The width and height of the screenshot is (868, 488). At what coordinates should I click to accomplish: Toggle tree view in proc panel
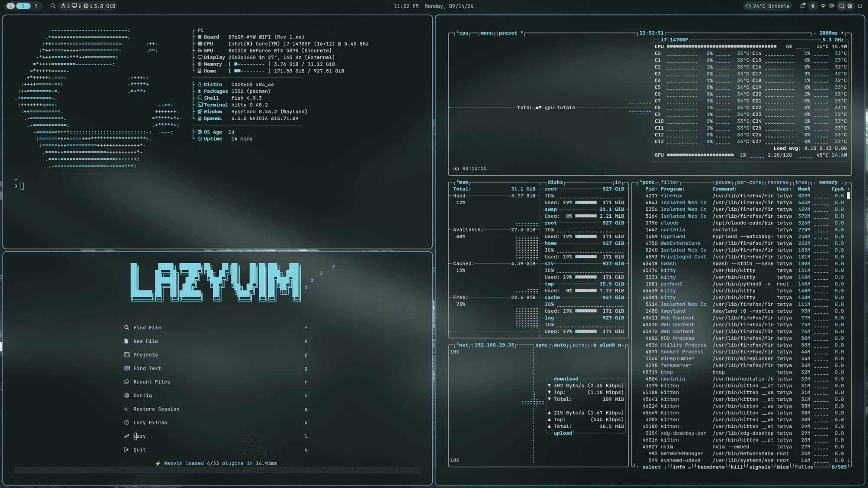coord(801,182)
